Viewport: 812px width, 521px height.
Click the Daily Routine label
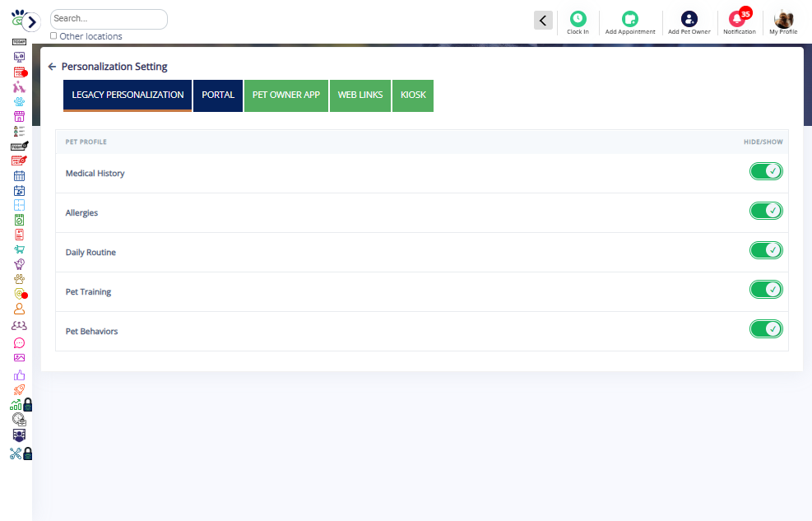pos(90,252)
